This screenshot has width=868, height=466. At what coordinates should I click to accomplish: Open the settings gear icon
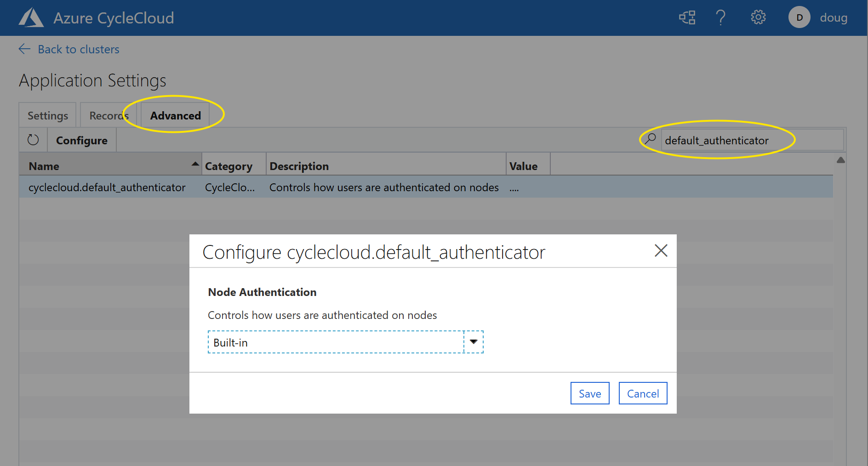tap(758, 17)
